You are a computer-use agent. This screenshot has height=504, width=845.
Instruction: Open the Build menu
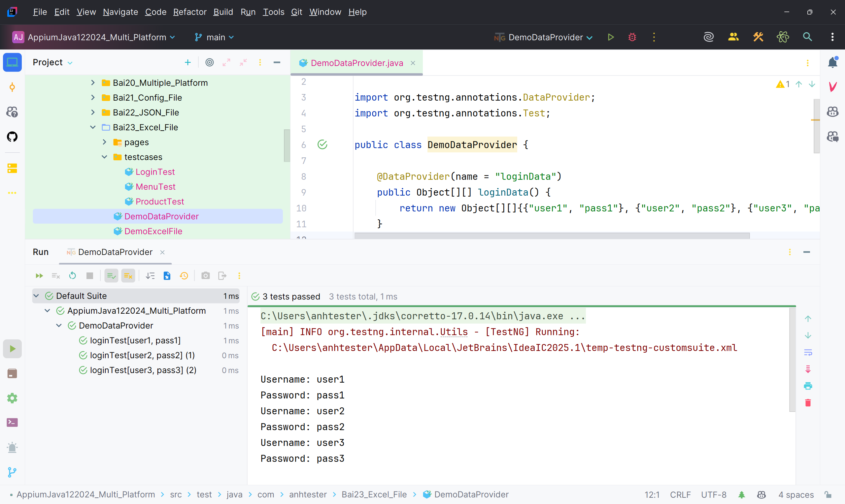click(223, 12)
